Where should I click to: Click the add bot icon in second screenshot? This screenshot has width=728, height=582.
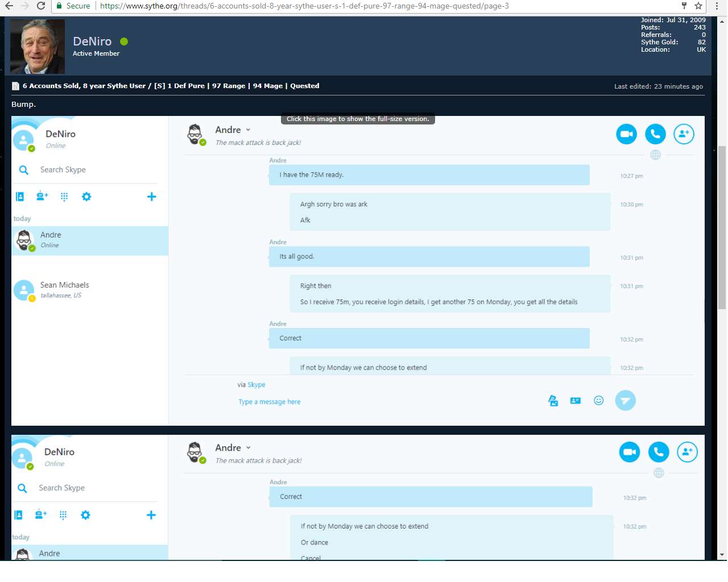click(x=41, y=515)
